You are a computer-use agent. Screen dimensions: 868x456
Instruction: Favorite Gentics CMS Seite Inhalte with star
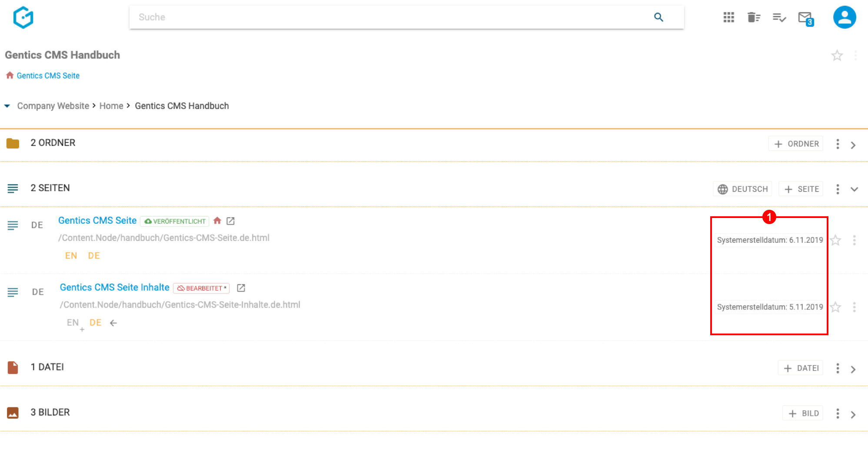(835, 307)
